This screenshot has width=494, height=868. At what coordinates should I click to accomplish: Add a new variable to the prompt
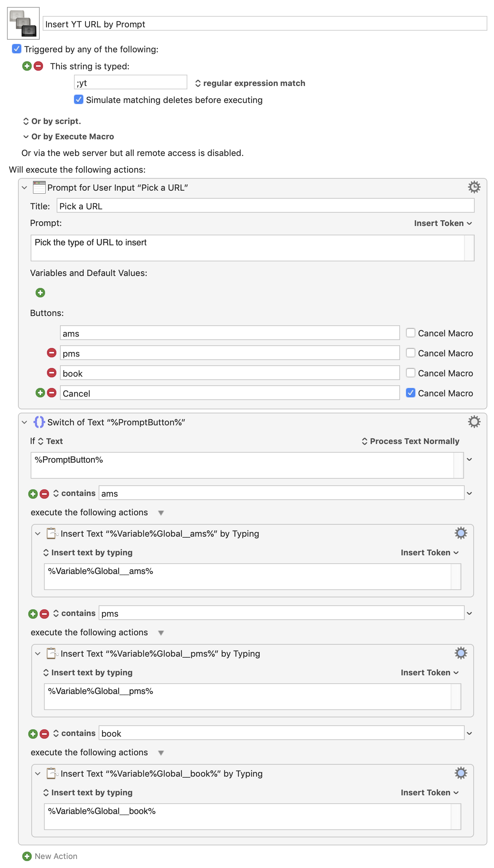coord(40,293)
